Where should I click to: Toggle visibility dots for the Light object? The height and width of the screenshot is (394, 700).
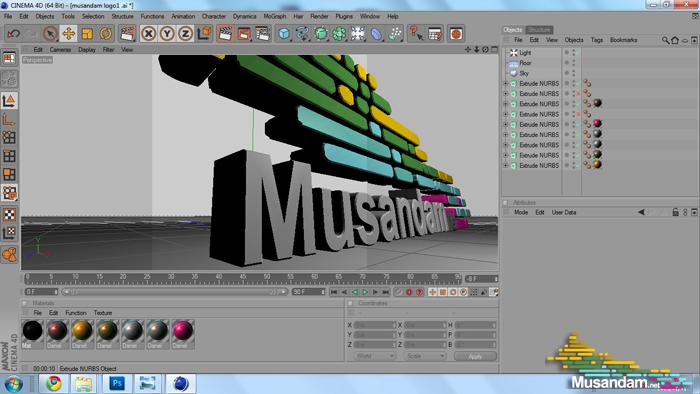tap(574, 53)
